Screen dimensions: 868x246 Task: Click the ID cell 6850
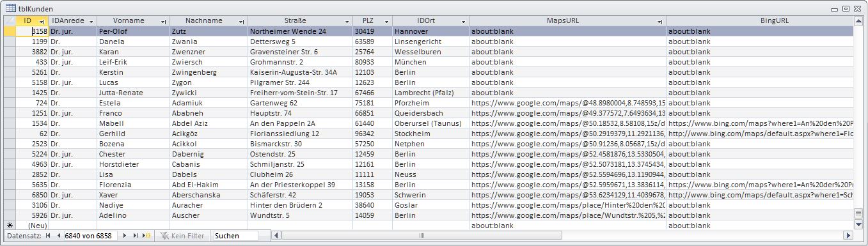click(33, 195)
